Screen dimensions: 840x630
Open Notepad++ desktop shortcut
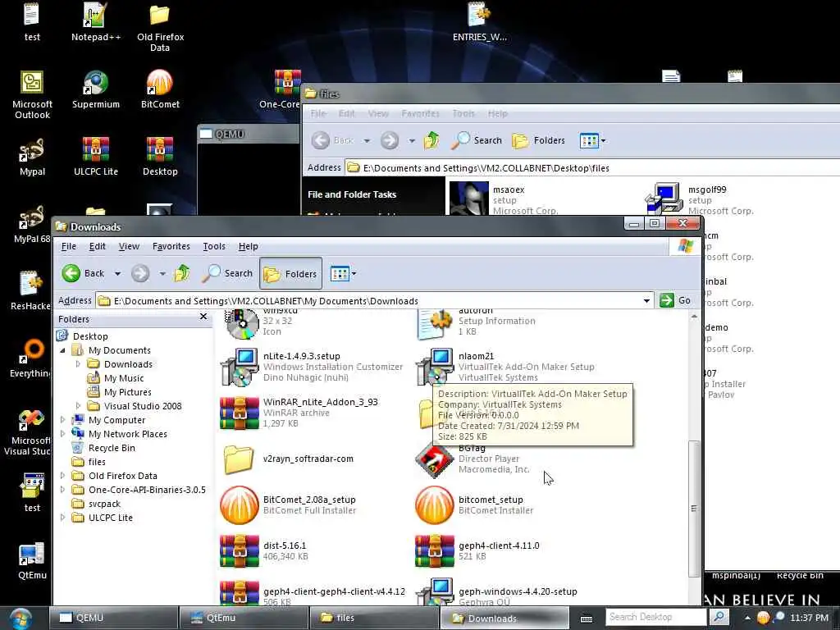click(x=96, y=22)
